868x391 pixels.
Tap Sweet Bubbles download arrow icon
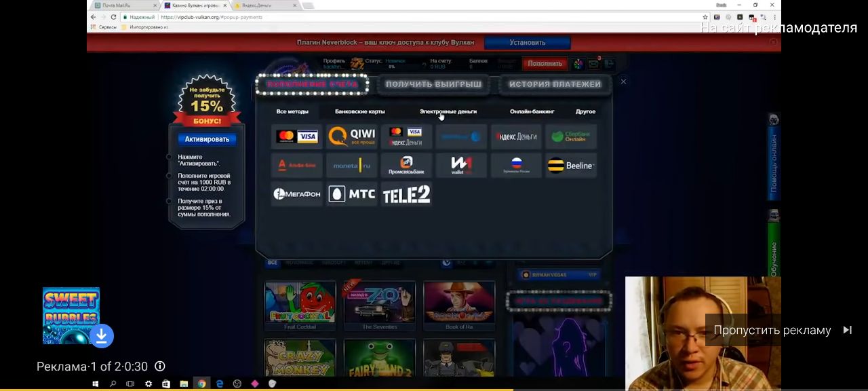pyautogui.click(x=101, y=335)
